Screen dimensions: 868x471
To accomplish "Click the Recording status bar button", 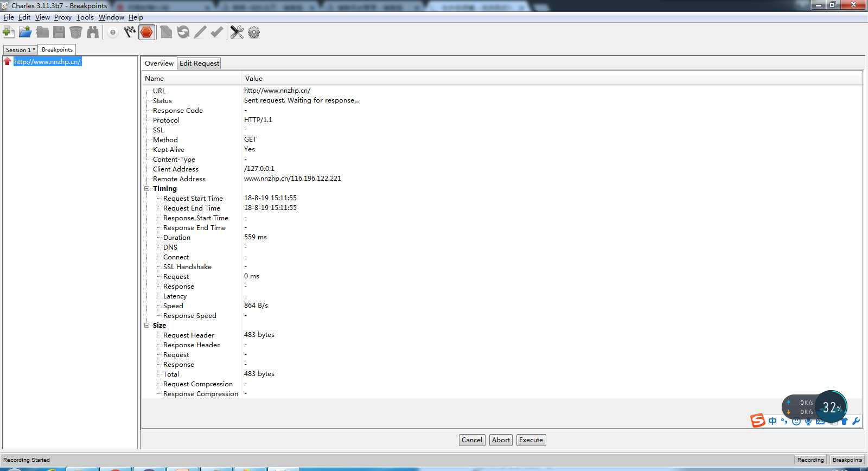I will [x=810, y=460].
